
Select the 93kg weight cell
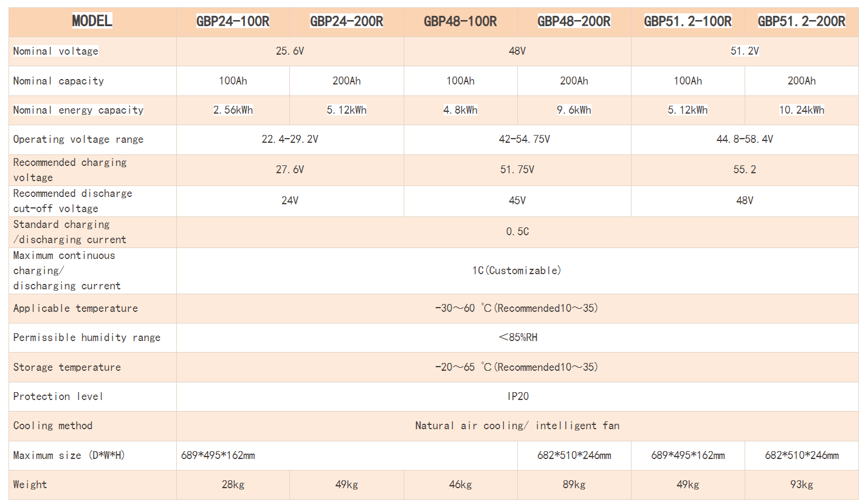[x=801, y=485]
